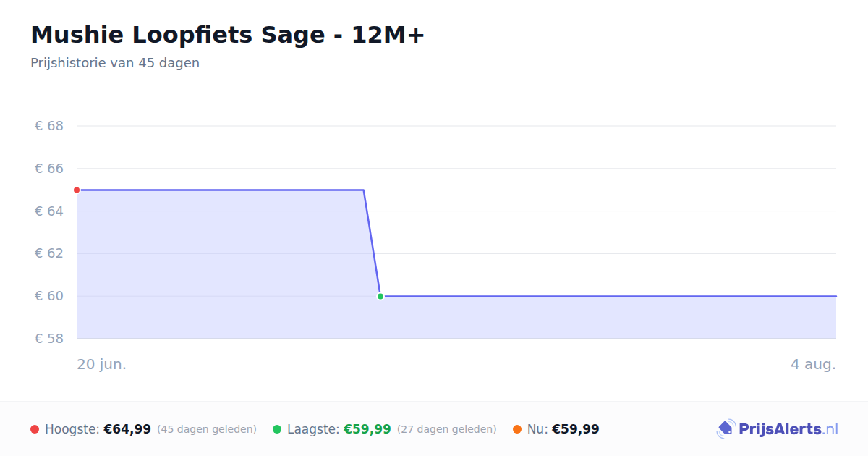Click the Nu current price €59,99
This screenshot has width=868, height=456.
point(576,429)
